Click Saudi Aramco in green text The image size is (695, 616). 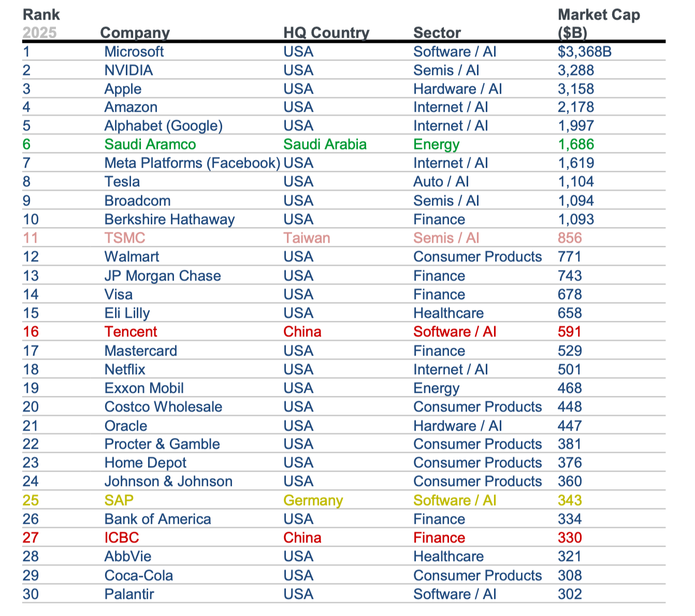tap(150, 144)
